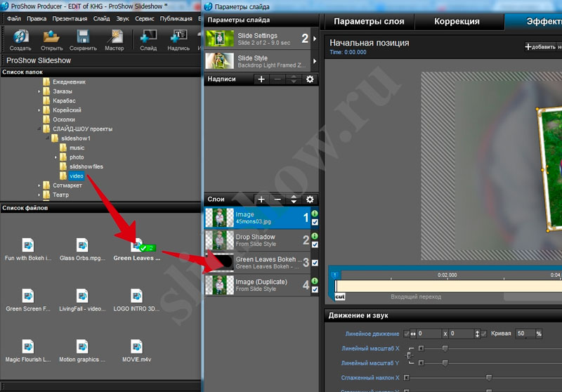Collapse the СЛАЙД-ШОУ проекты folder

coord(39,129)
